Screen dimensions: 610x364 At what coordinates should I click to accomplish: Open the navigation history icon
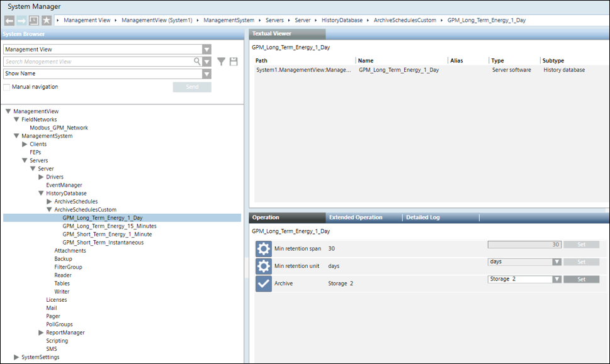(x=33, y=20)
